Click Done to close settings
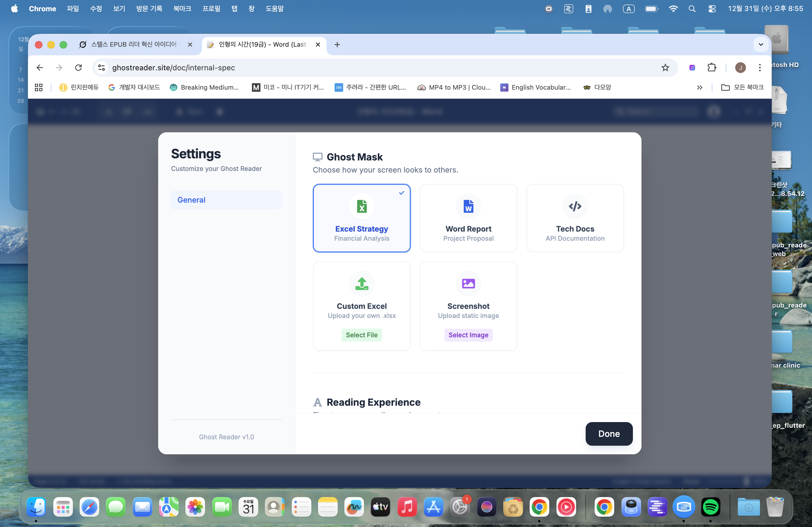This screenshot has height=527, width=812. tap(609, 434)
